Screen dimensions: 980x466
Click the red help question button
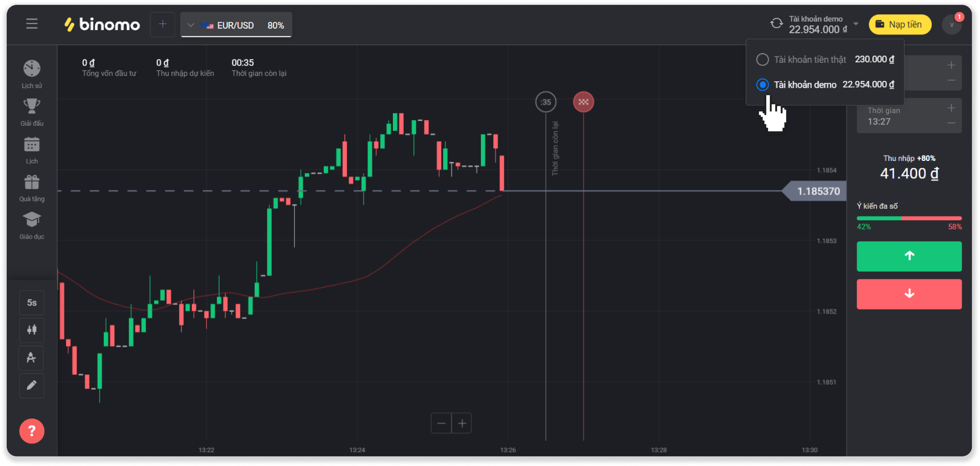[32, 431]
